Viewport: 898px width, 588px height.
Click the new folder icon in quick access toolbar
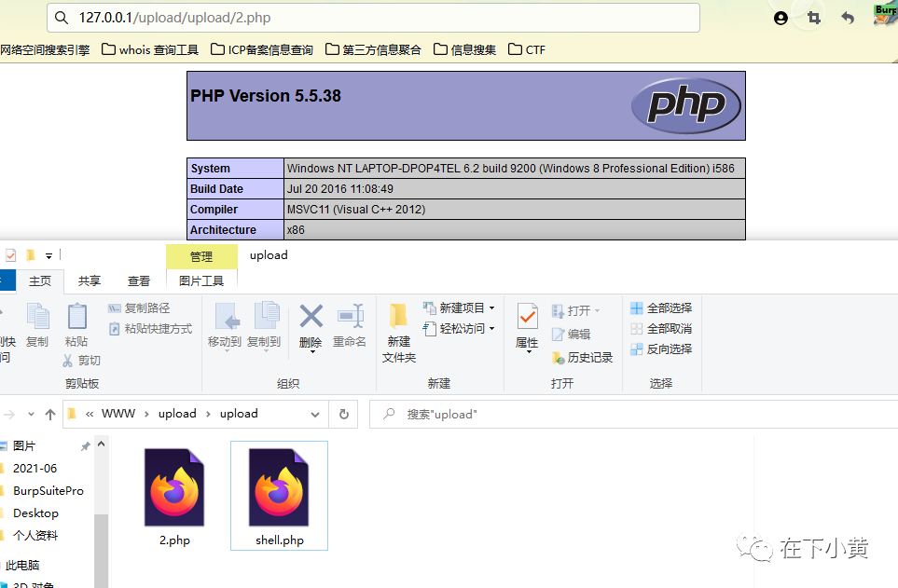(31, 255)
